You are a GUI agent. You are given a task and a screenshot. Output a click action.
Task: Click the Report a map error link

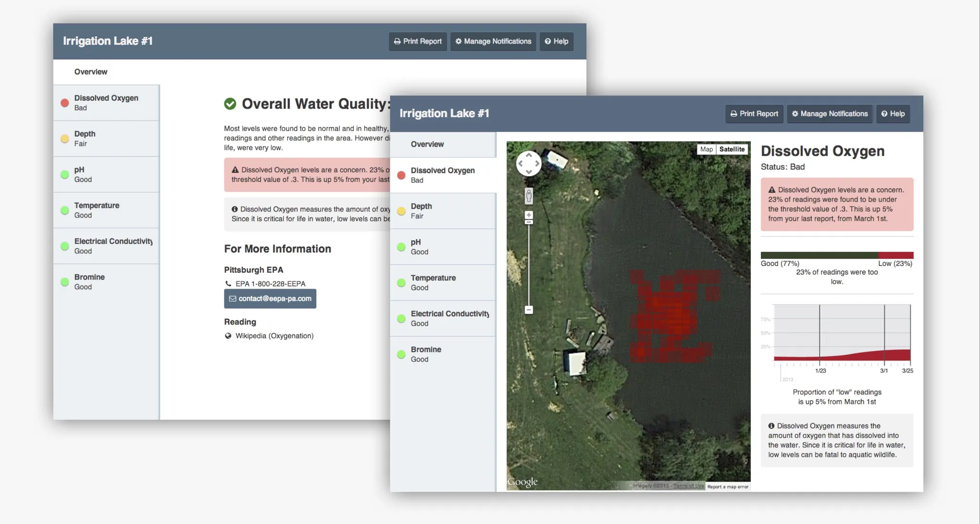[x=727, y=486]
